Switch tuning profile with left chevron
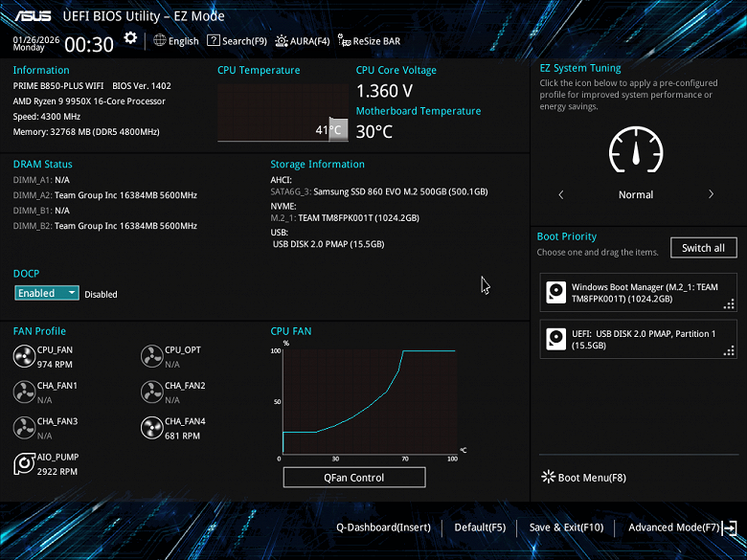The height and width of the screenshot is (560, 747). (561, 194)
